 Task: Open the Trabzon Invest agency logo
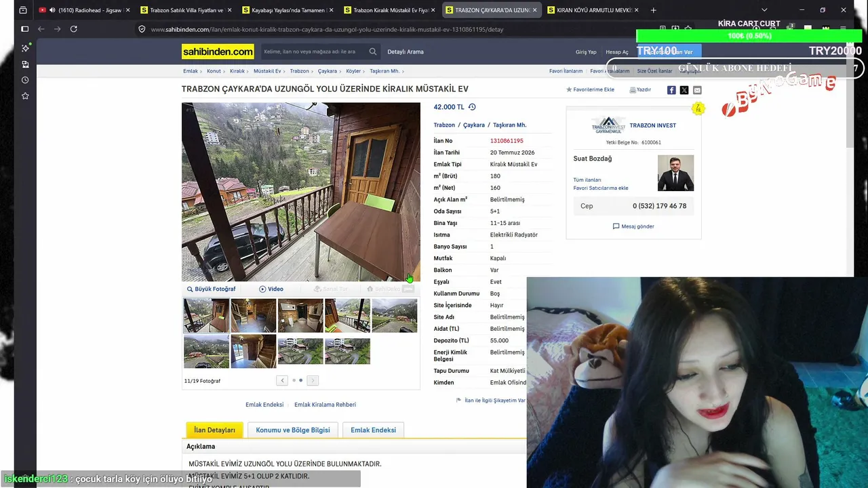click(x=608, y=125)
